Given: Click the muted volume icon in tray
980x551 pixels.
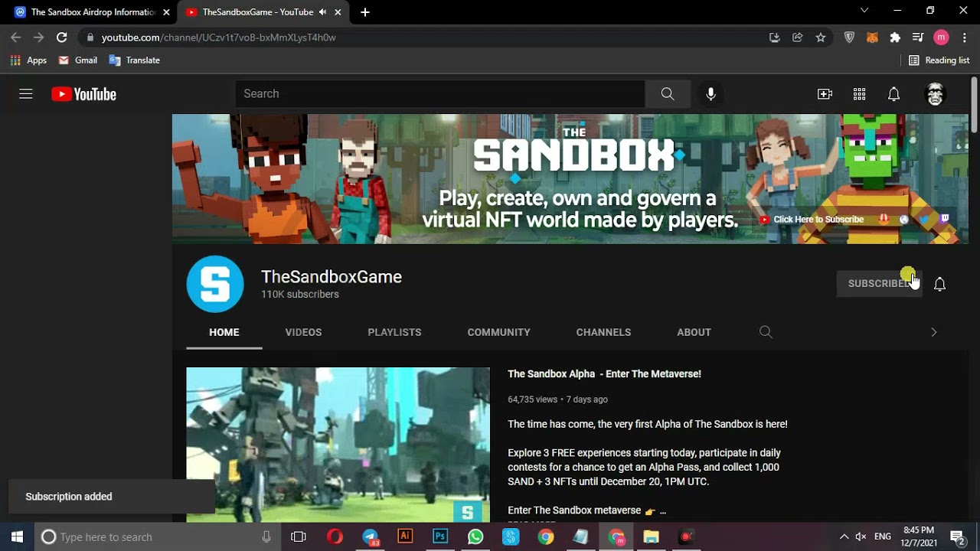Looking at the screenshot, I should click(x=861, y=537).
